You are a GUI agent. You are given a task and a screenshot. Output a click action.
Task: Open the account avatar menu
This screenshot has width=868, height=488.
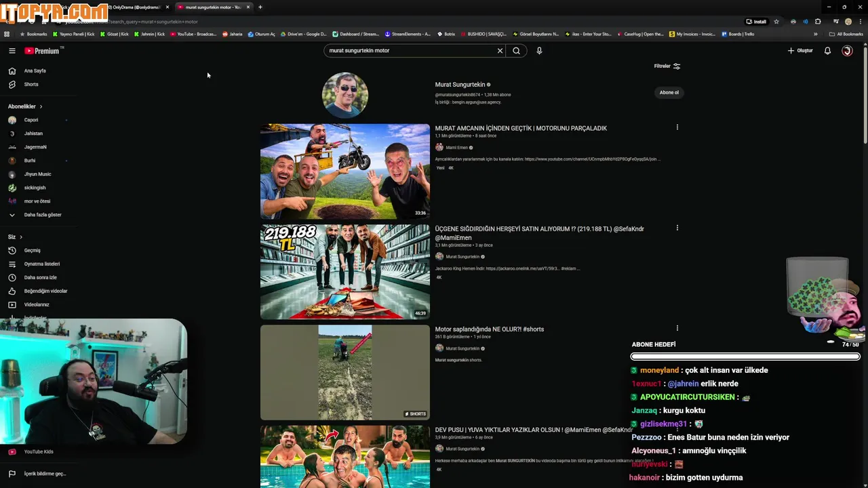click(x=847, y=51)
